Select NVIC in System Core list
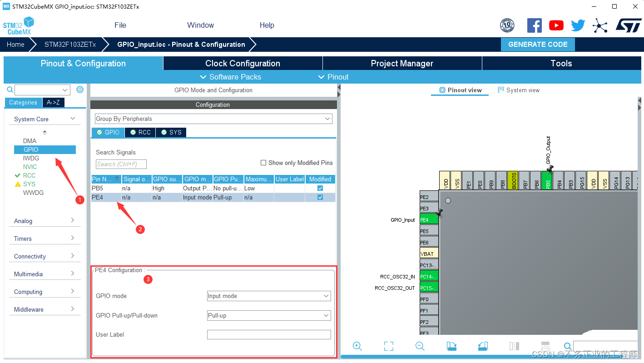644x363 pixels. 30,167
